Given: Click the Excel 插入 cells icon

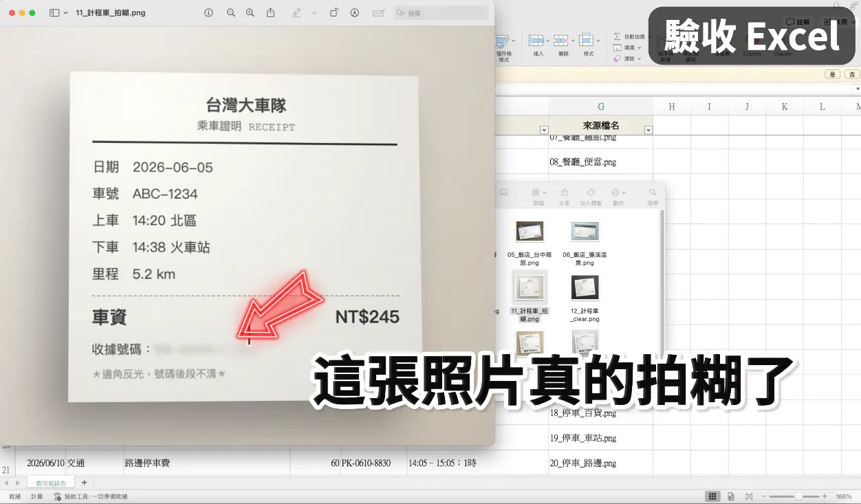Looking at the screenshot, I should (x=536, y=41).
